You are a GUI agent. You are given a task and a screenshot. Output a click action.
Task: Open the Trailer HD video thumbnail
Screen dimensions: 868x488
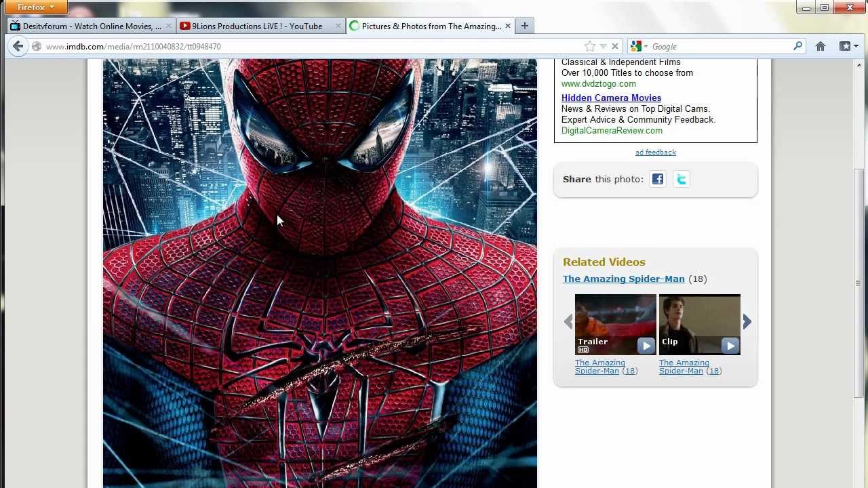point(616,324)
